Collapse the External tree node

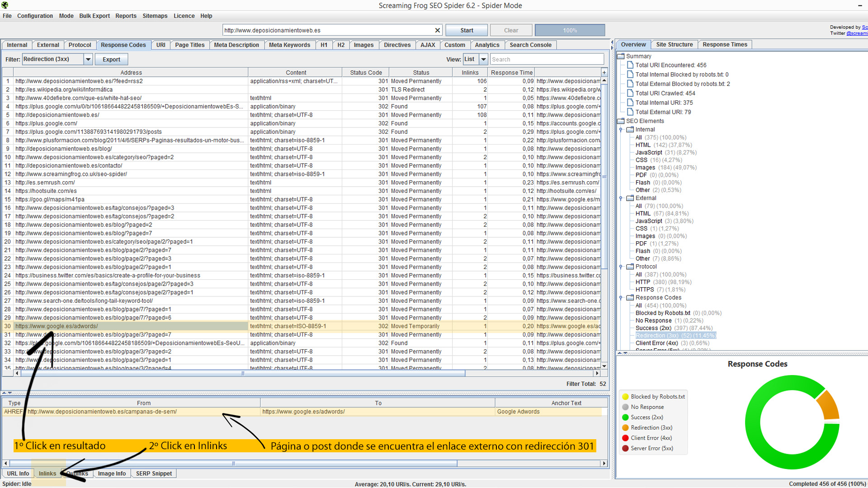(x=621, y=198)
